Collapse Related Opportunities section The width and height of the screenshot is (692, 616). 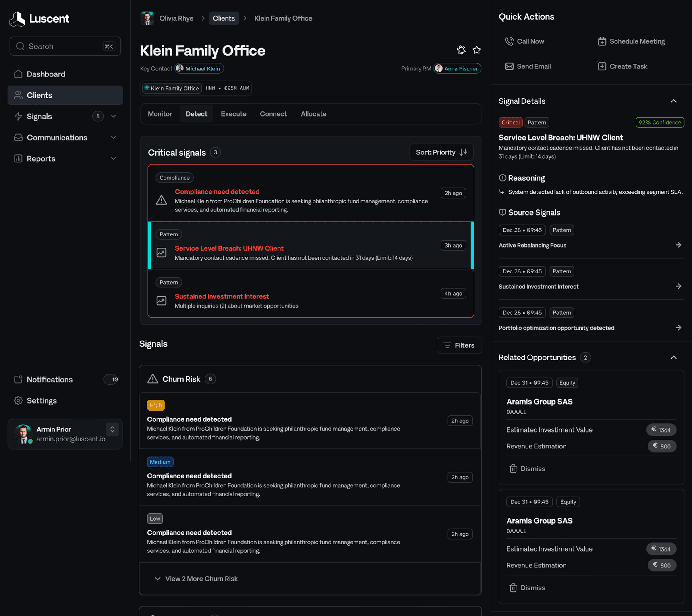[x=673, y=357]
